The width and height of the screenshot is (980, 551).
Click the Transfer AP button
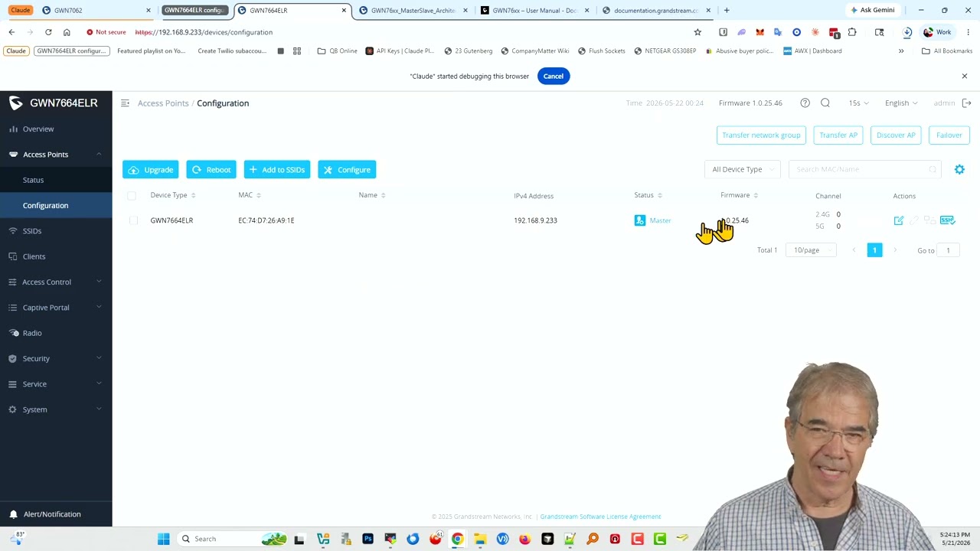(838, 135)
